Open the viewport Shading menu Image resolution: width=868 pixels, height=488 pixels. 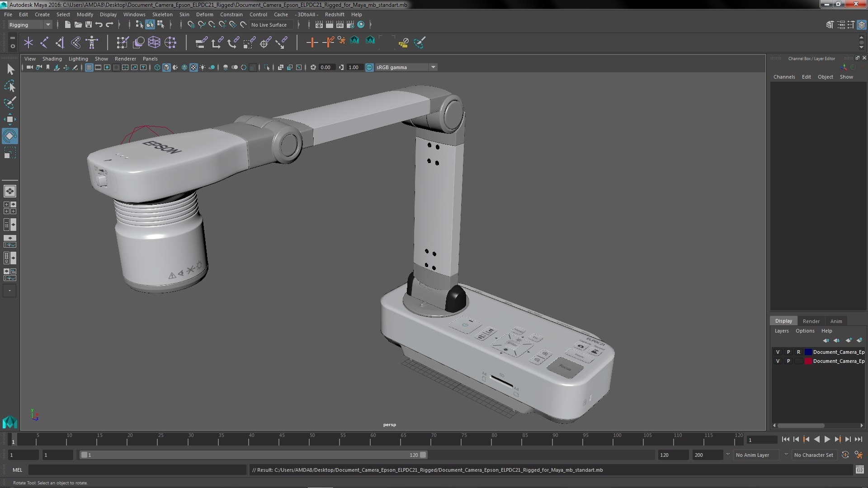coord(52,59)
